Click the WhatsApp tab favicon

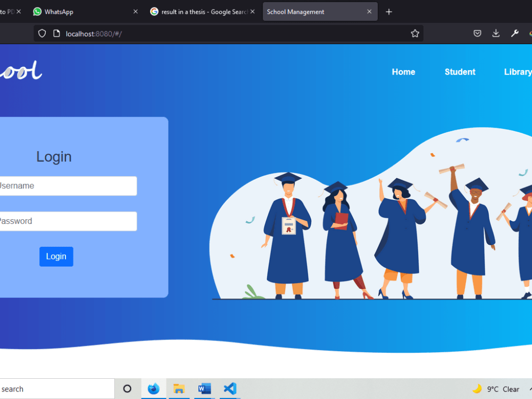(x=37, y=12)
